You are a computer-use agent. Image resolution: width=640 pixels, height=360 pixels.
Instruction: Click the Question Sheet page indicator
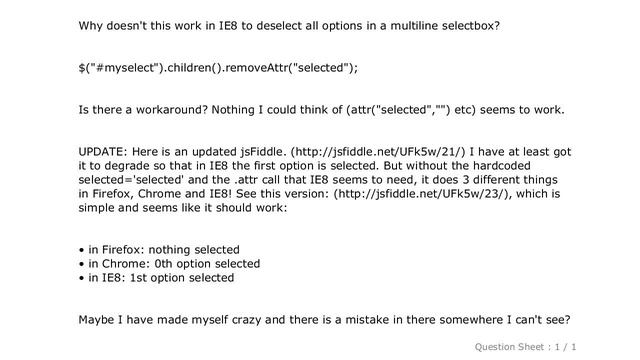point(525,347)
